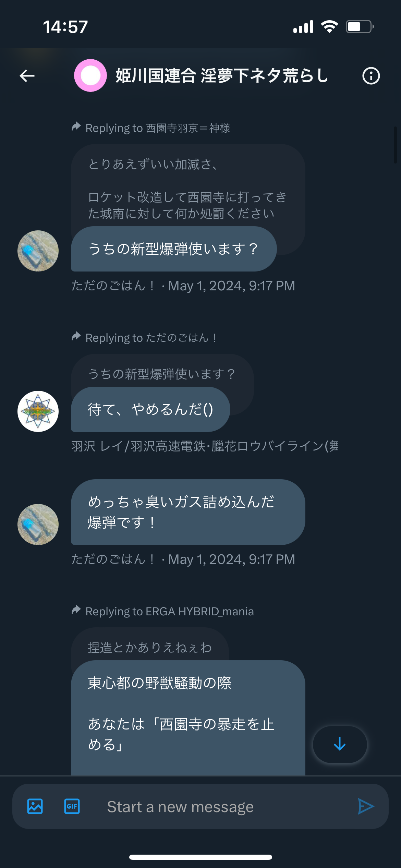Viewport: 401px width, 868px height.
Task: Open the star-emblem avatar of 羽沢 レイ
Action: tap(38, 411)
